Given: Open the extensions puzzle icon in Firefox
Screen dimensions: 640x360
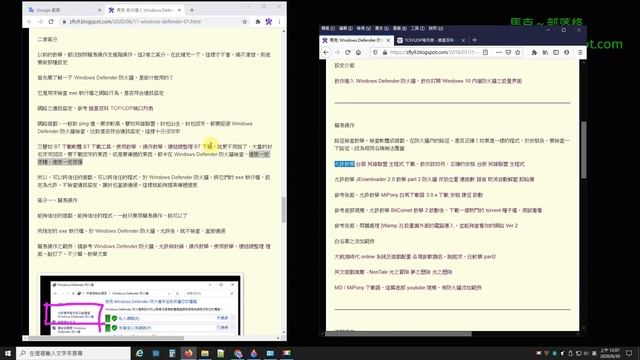Looking at the screenshot, I should (534, 52).
